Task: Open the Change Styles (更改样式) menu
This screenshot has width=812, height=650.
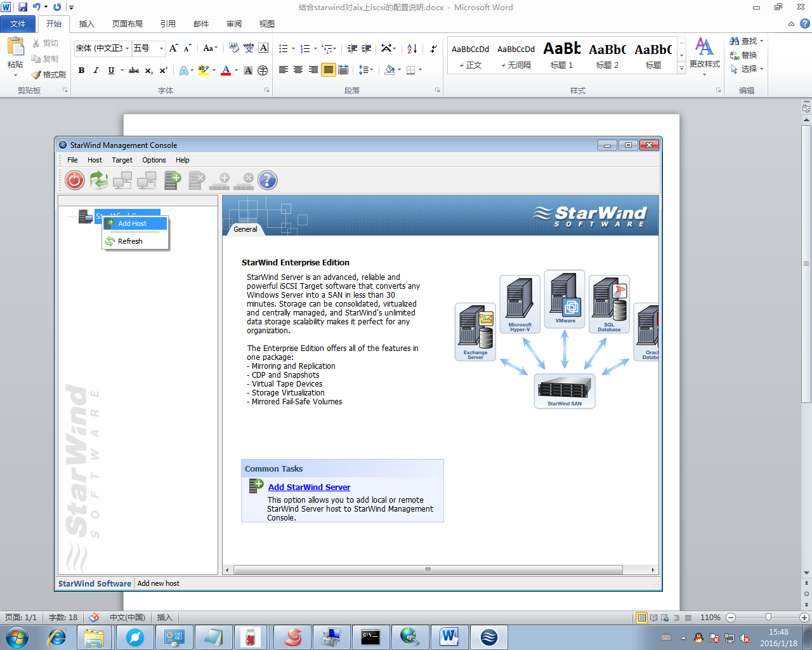Action: point(704,56)
